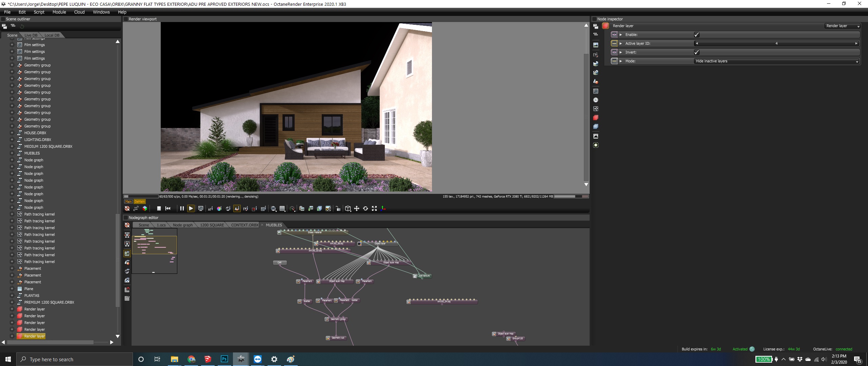Restart the render
Viewport: 868px width, 366px height.
click(168, 208)
